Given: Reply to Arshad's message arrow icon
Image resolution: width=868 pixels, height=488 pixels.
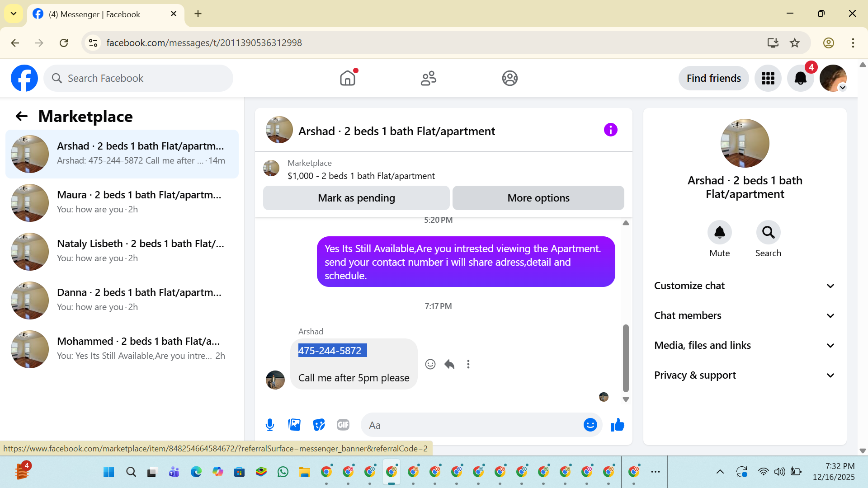Looking at the screenshot, I should [449, 364].
